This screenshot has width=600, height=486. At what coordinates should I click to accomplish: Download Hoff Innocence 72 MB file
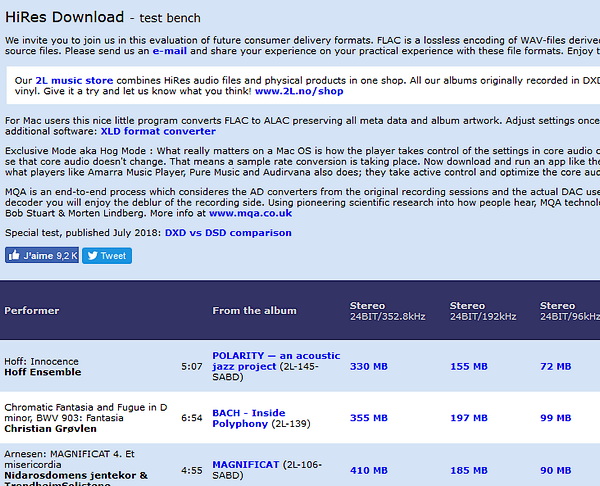click(x=556, y=366)
